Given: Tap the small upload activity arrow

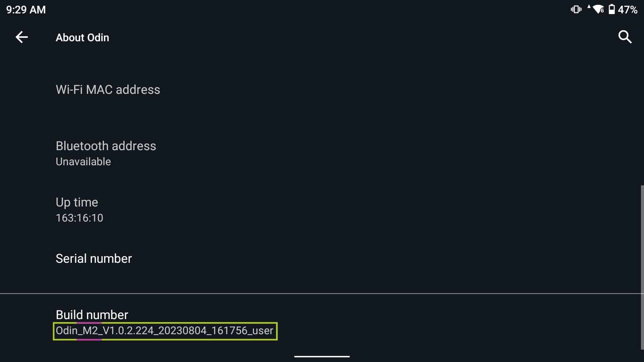Looking at the screenshot, I should click(589, 6).
